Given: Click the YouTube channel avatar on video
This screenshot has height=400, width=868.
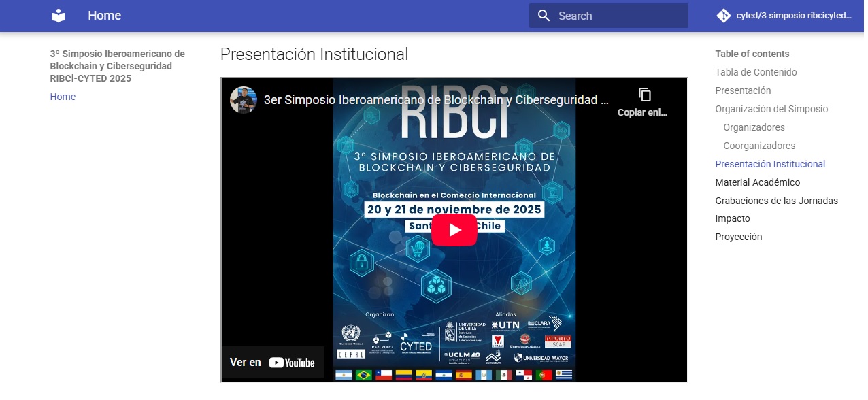Looking at the screenshot, I should (244, 100).
